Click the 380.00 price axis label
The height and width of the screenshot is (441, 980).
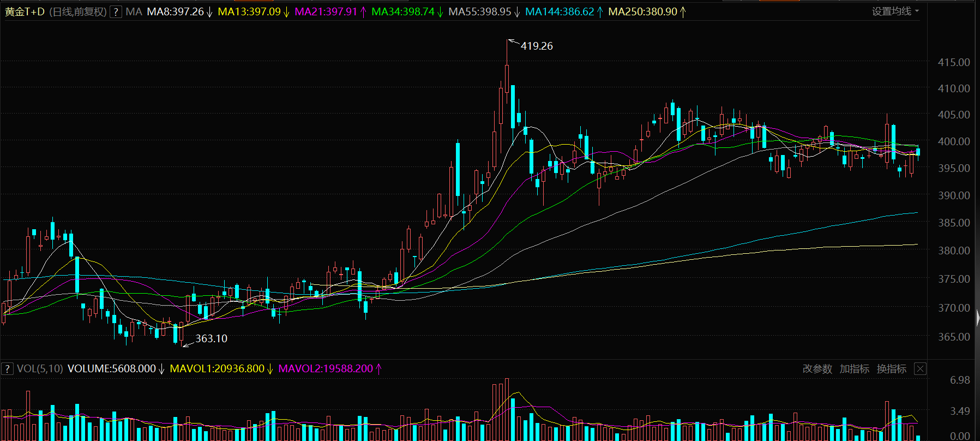(x=954, y=251)
